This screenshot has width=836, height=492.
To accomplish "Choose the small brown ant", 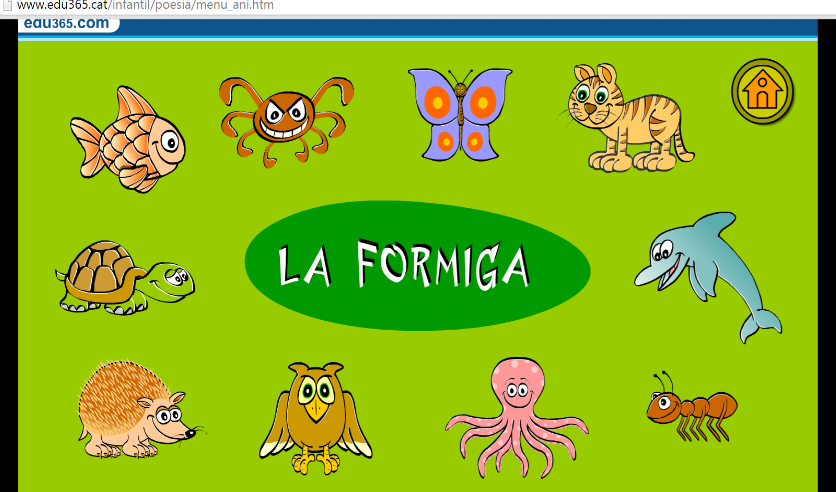I will 690,407.
